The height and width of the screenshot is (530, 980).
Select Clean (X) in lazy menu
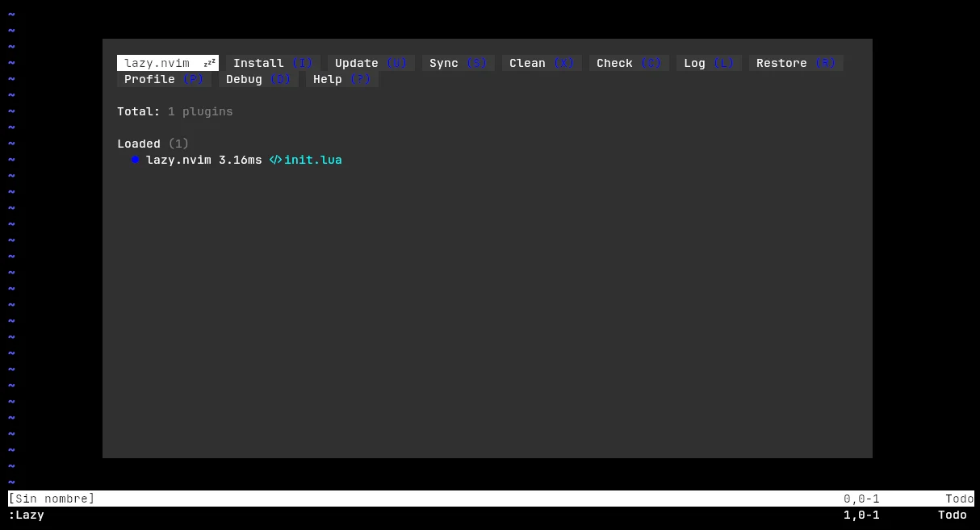[x=542, y=63]
